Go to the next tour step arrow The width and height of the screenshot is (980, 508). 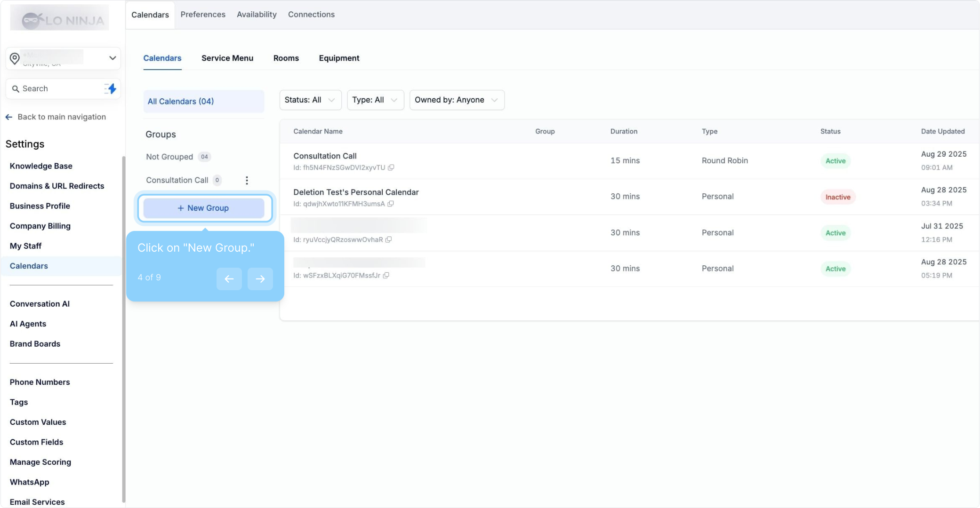click(x=260, y=279)
